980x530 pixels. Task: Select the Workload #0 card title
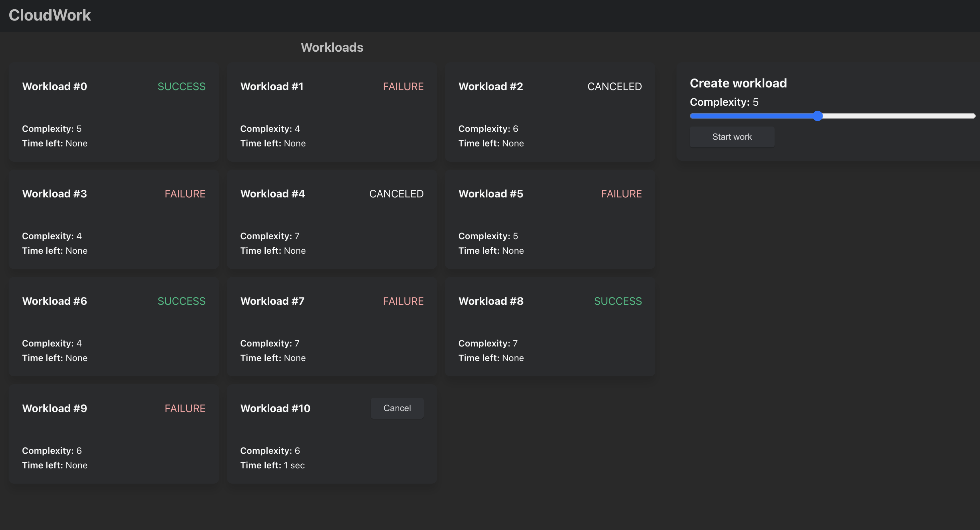point(54,86)
